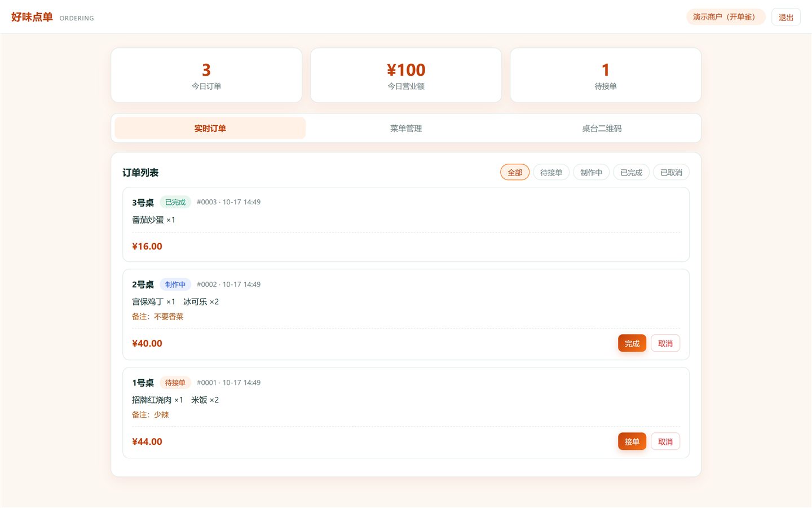812x508 pixels.
Task: Click the 订单列表 heading
Action: [x=140, y=172]
